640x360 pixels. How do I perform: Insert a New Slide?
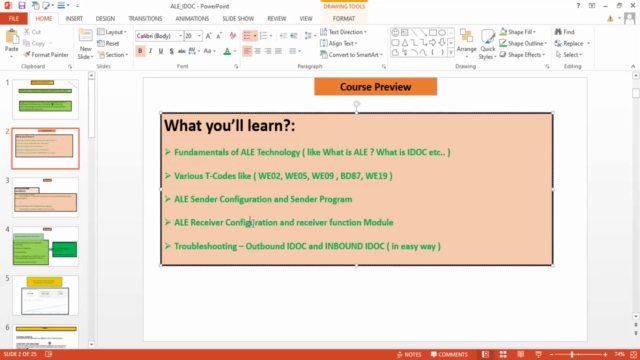85,44
